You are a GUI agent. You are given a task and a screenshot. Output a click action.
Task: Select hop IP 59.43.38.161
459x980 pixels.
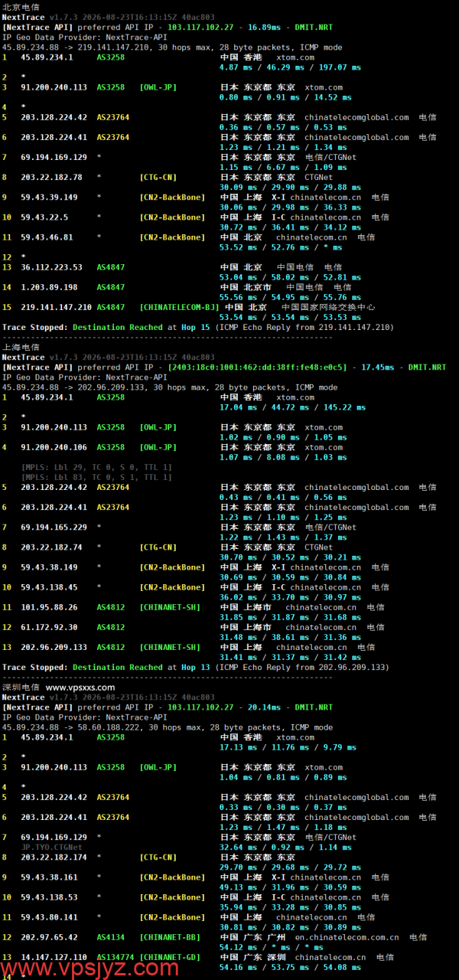(49, 877)
